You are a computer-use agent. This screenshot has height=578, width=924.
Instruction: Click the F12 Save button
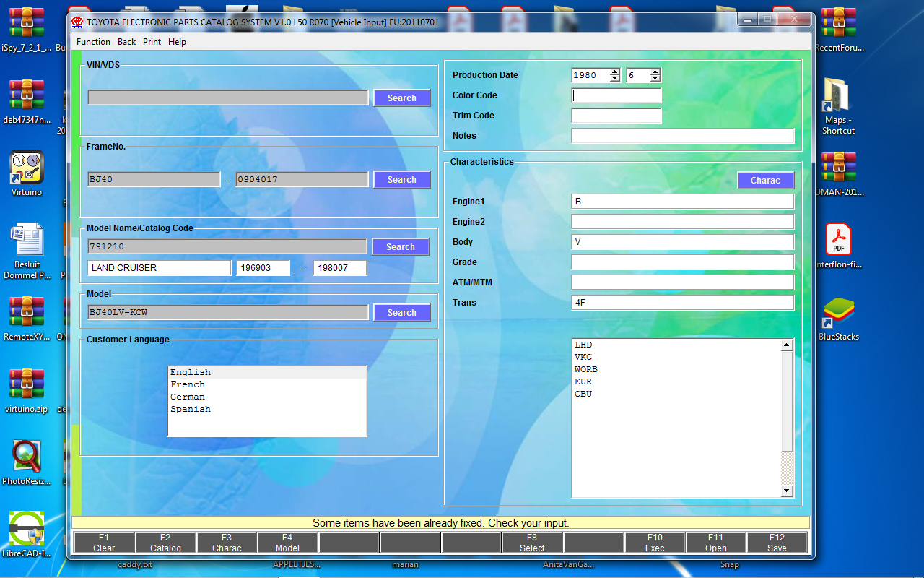(777, 543)
